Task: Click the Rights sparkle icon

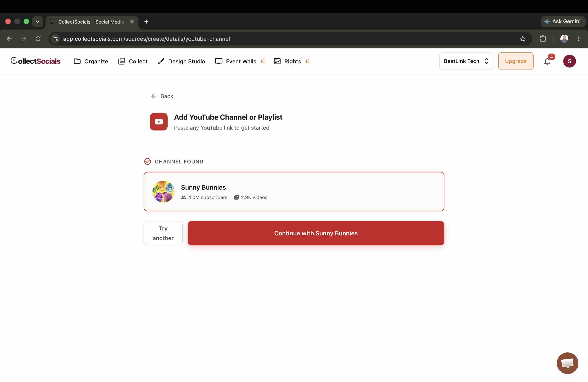Action: [x=307, y=61]
